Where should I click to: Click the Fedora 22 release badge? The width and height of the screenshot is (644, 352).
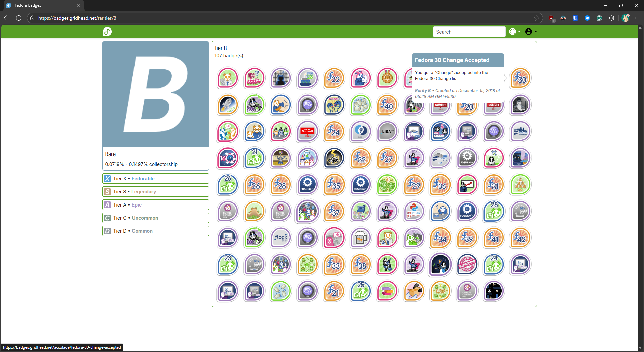point(334,78)
